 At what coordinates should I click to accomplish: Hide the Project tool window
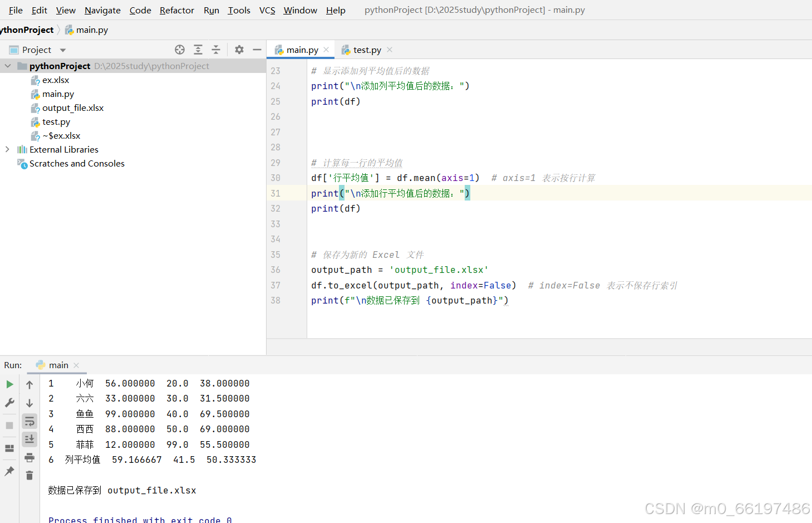click(257, 50)
